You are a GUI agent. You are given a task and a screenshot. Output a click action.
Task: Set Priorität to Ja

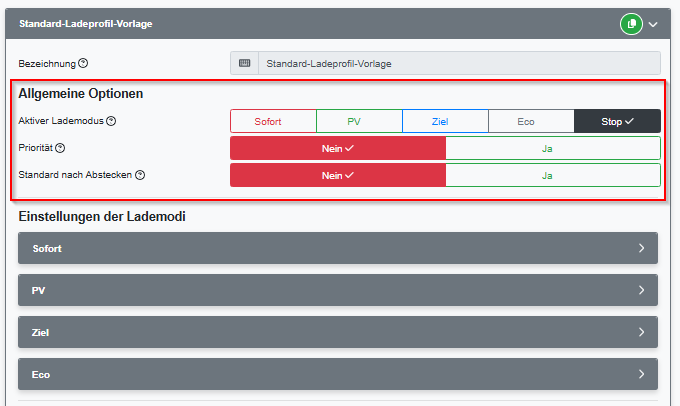pyautogui.click(x=552, y=148)
